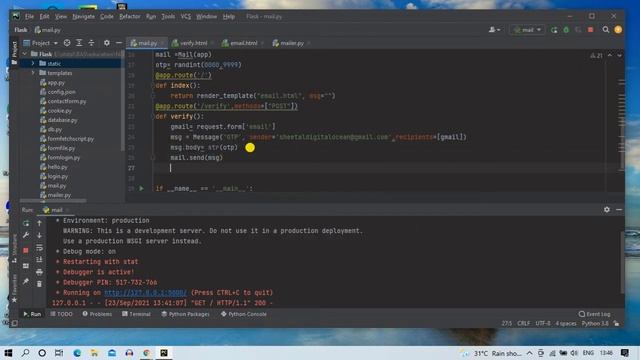
Task: Toggle scroll to end in Run console
Action: (x=39, y=260)
